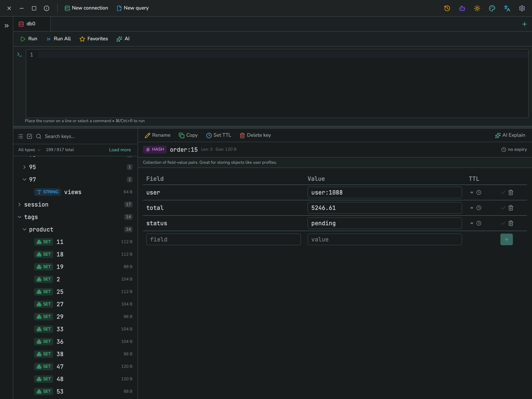Focus the query editor line 1
Image resolution: width=532 pixels, height=399 pixels.
(283, 55)
